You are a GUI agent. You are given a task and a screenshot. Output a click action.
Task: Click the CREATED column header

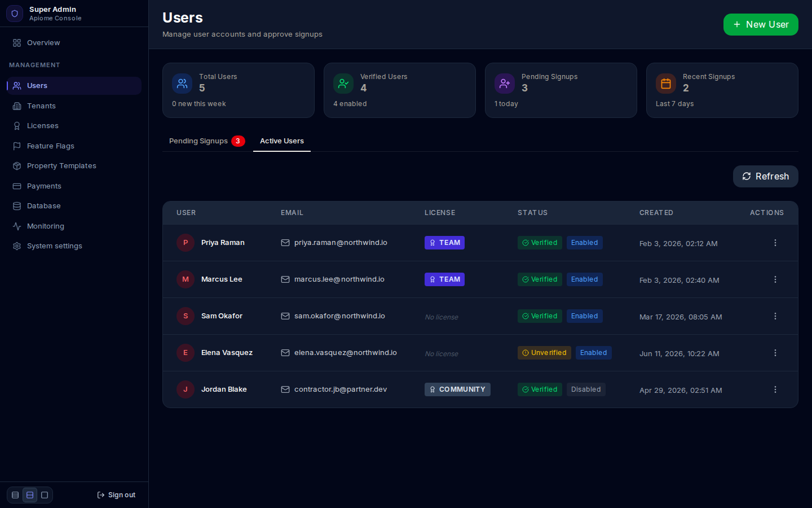tap(656, 213)
